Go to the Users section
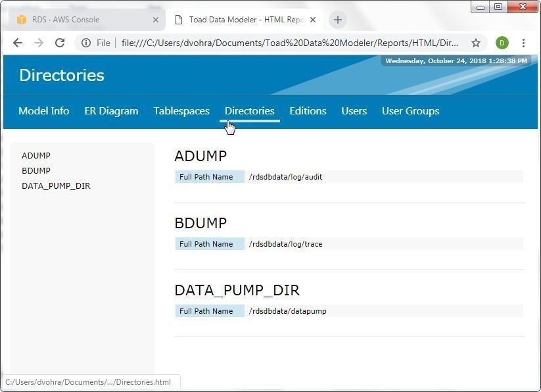Viewport: 541px width, 392px height. [354, 110]
